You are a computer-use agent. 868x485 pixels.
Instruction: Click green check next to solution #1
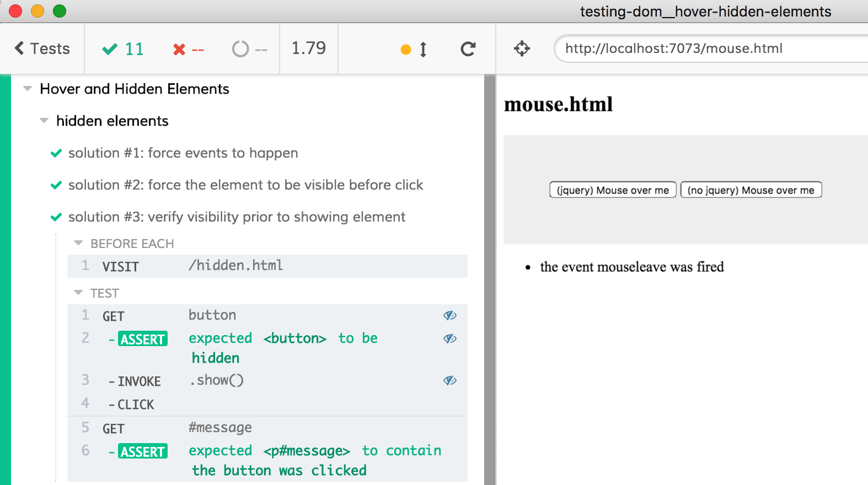pos(56,153)
